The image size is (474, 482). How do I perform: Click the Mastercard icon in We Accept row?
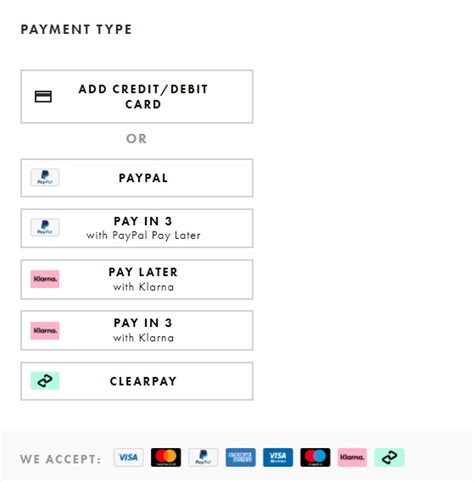166,457
